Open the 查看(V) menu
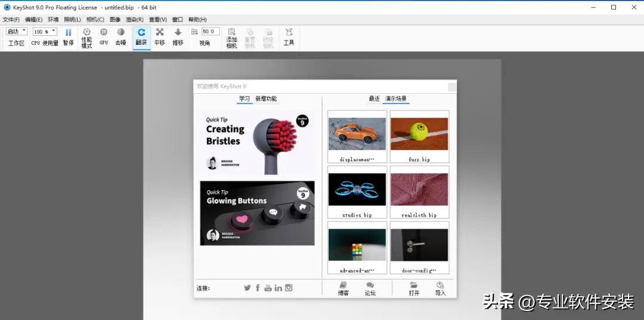 click(x=157, y=20)
